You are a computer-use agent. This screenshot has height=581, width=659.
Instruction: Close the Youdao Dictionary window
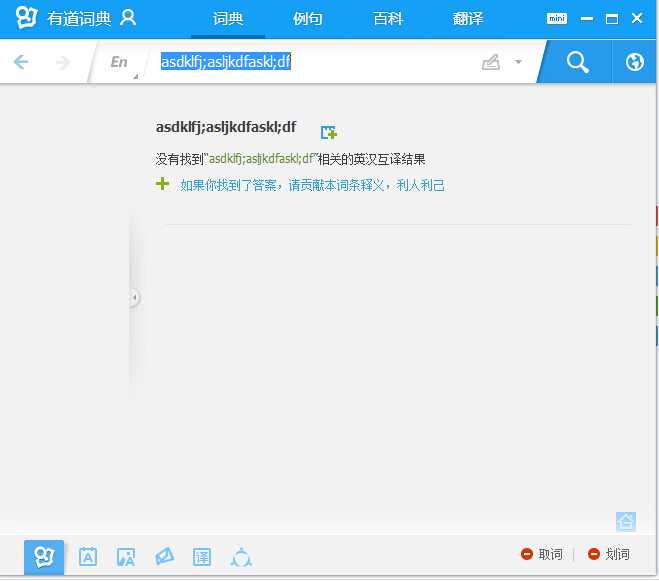click(637, 18)
